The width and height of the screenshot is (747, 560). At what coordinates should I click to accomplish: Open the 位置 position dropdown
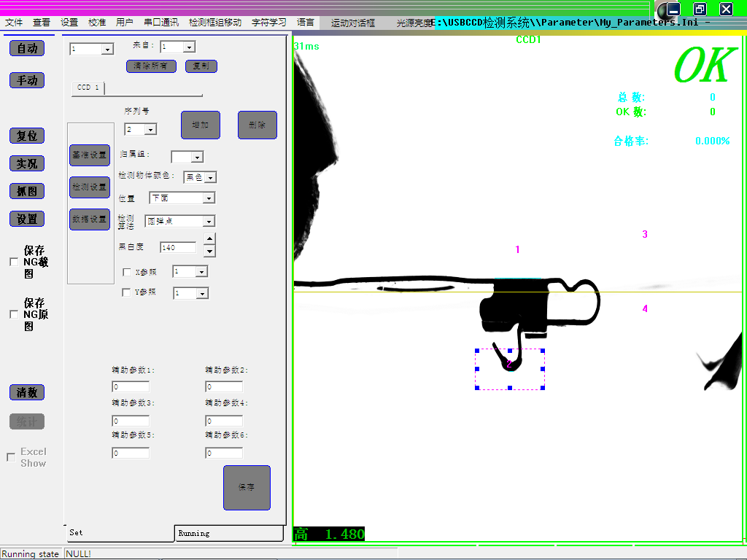(x=209, y=198)
